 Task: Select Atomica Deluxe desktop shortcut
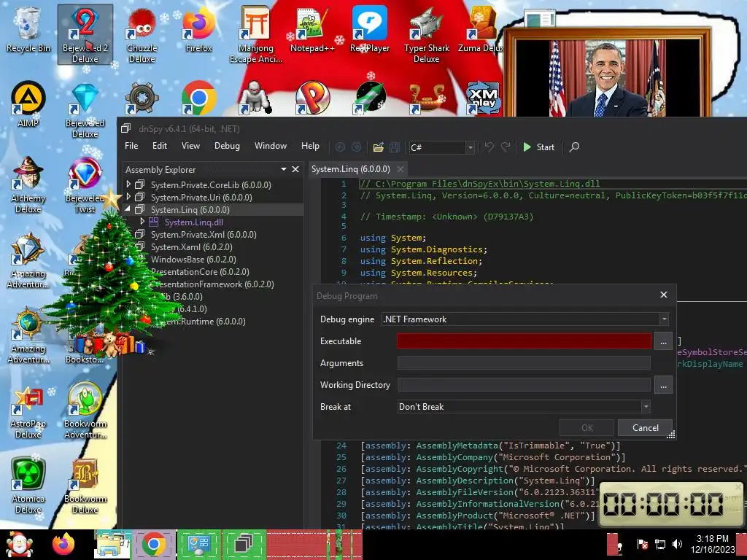[x=28, y=486]
